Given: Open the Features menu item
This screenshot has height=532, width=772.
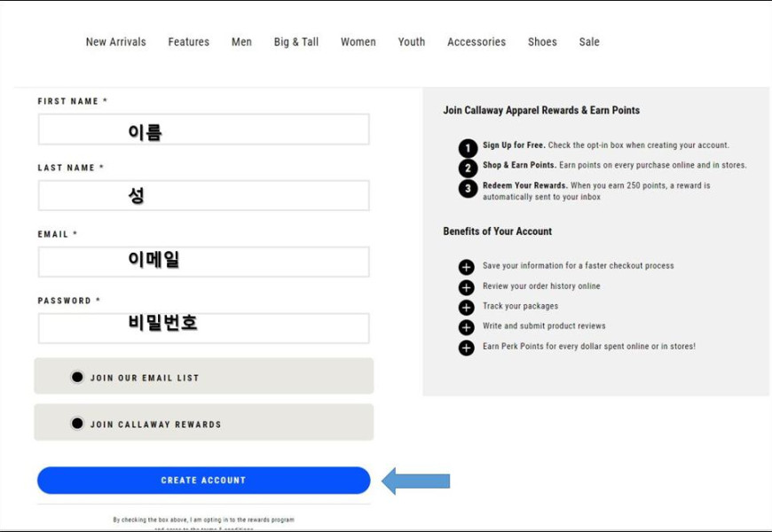Looking at the screenshot, I should [189, 42].
